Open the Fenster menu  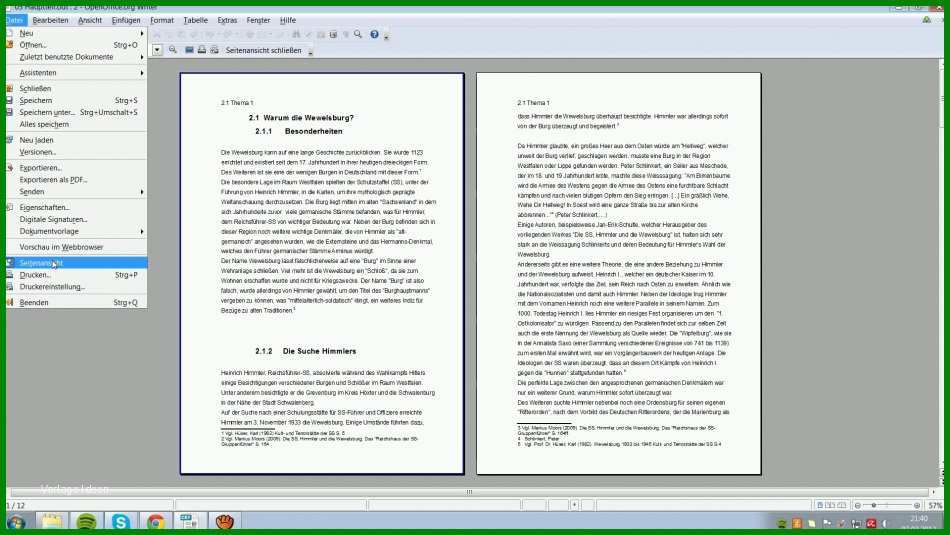click(x=258, y=20)
